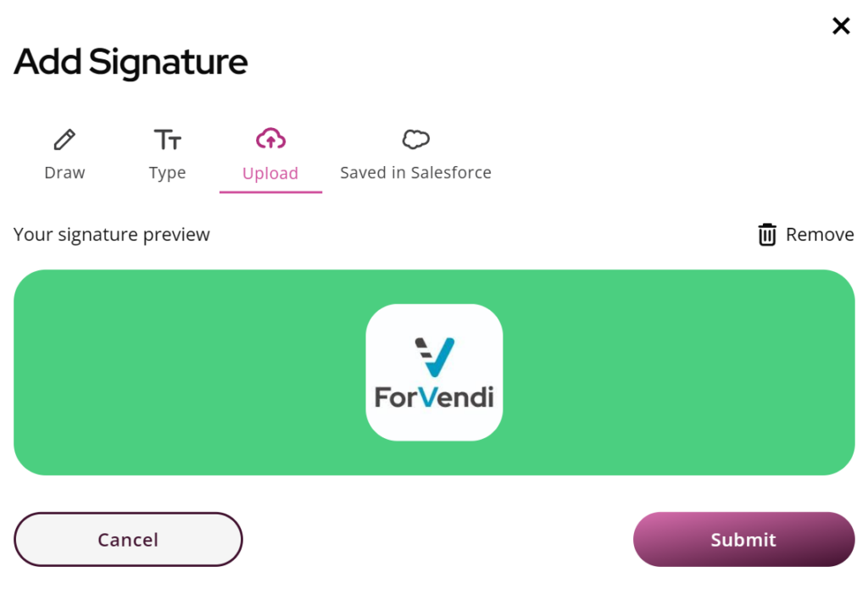Close the Add Signature dialog
The width and height of the screenshot is (868, 589).
[841, 25]
